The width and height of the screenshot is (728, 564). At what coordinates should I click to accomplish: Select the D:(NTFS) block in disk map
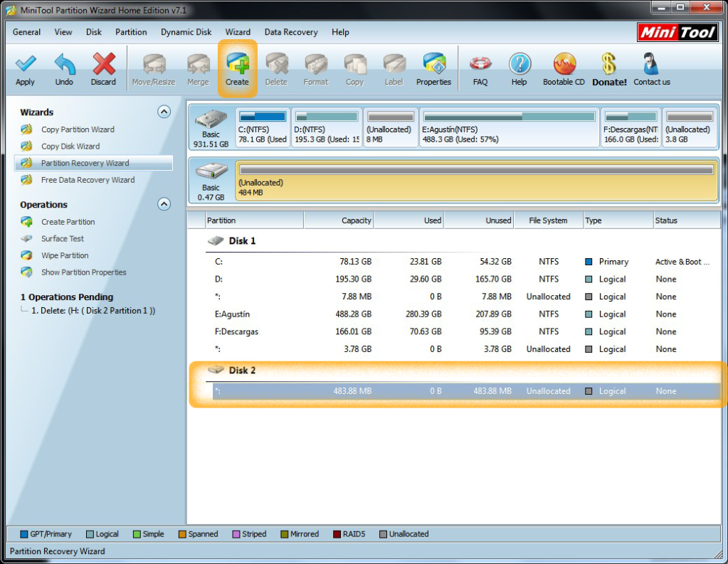(x=327, y=127)
